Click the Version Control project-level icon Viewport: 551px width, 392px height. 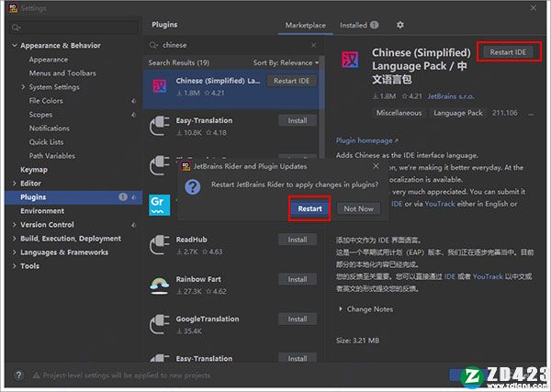[133, 225]
